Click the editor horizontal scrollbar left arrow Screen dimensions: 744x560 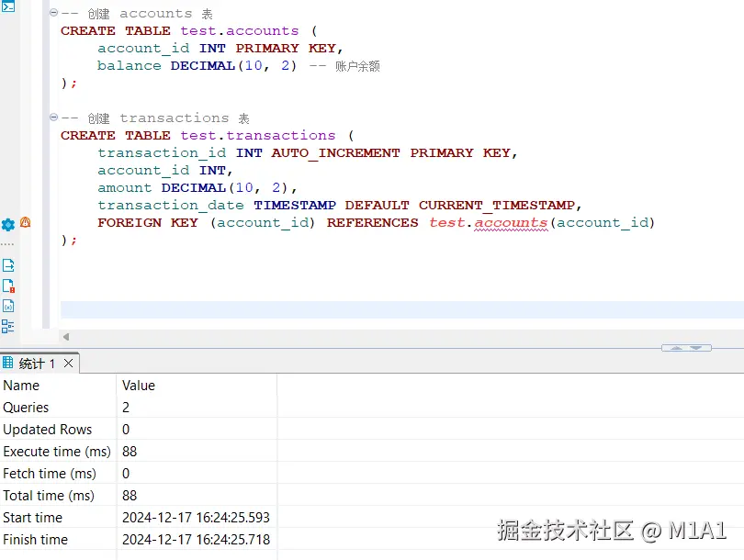66,337
